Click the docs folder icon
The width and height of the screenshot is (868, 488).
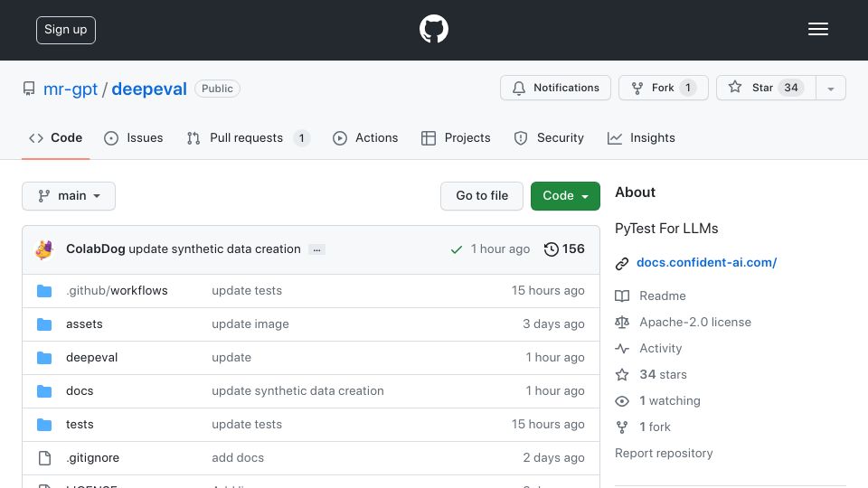pos(44,391)
